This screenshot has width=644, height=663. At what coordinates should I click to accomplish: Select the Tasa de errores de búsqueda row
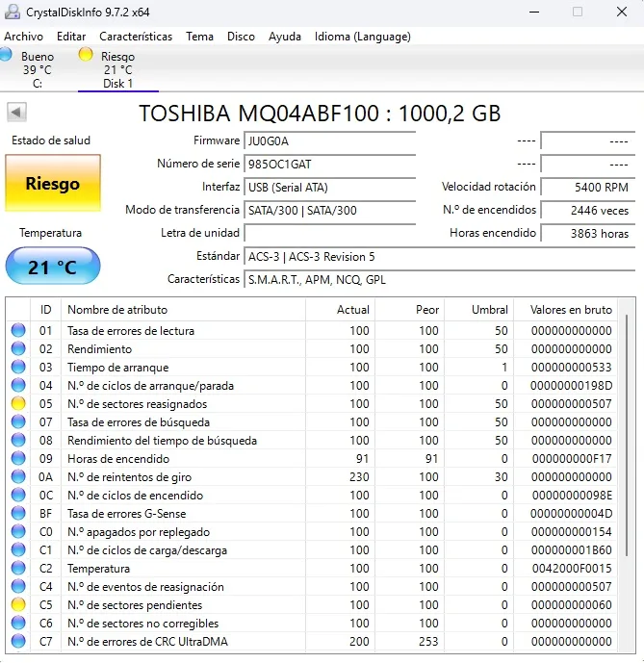[x=312, y=421]
